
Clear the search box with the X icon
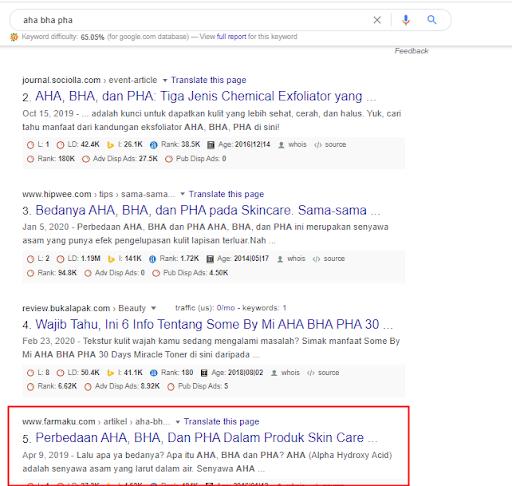click(x=377, y=20)
